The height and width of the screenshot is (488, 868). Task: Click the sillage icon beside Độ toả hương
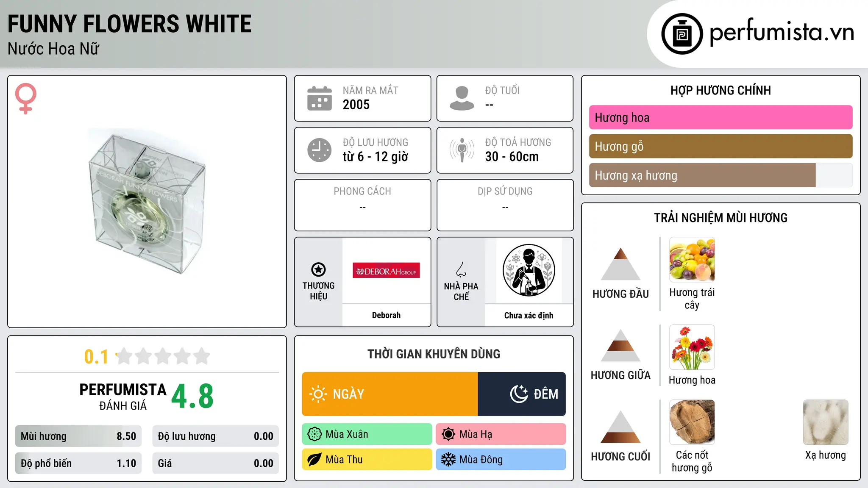coord(462,150)
